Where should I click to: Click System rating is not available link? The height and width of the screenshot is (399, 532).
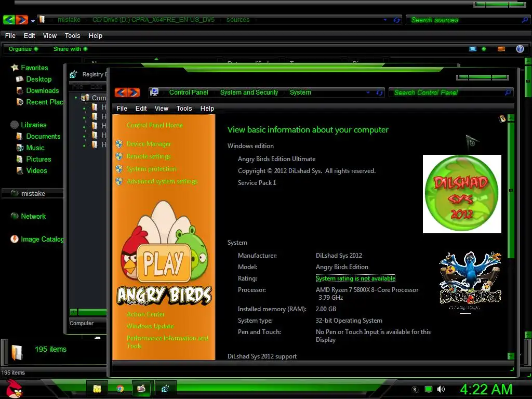pyautogui.click(x=355, y=278)
